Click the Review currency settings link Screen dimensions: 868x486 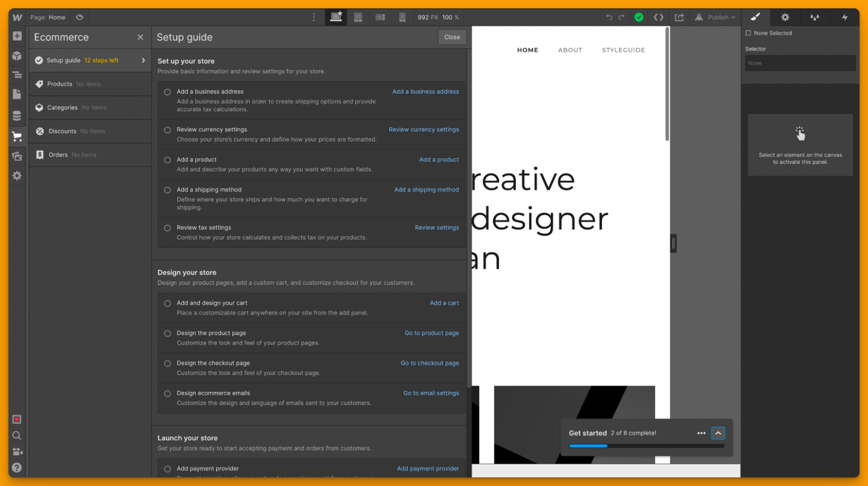(424, 129)
